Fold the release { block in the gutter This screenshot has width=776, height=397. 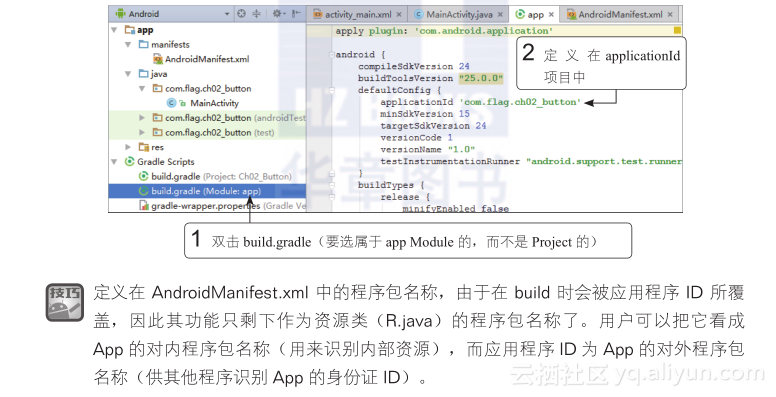tap(332, 197)
